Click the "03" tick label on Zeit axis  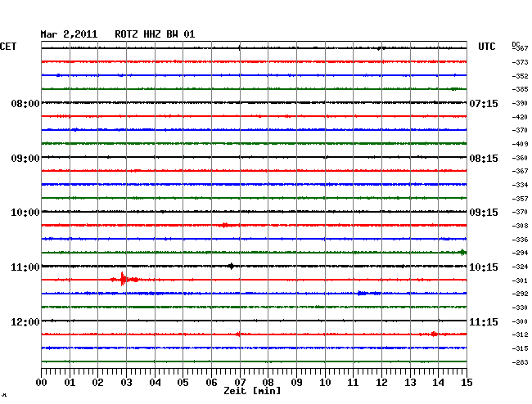tap(126, 383)
